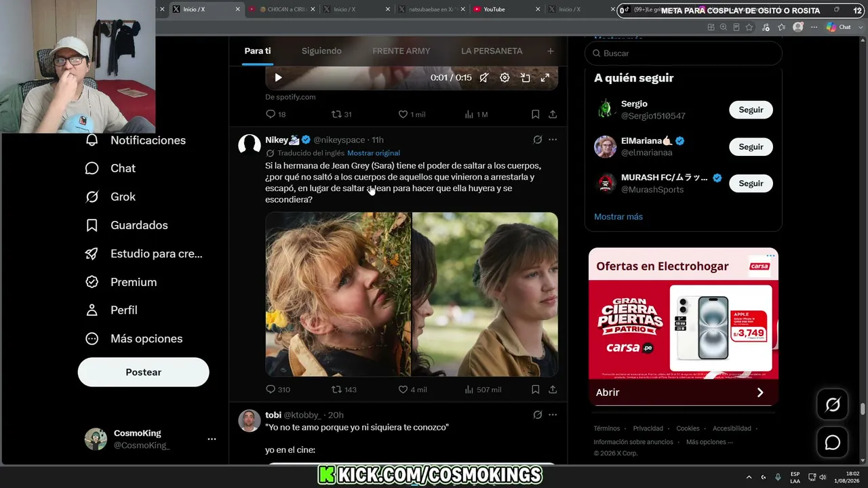The height and width of the screenshot is (488, 868).
Task: Open Estudio para creadores rocket icon
Action: click(92, 253)
